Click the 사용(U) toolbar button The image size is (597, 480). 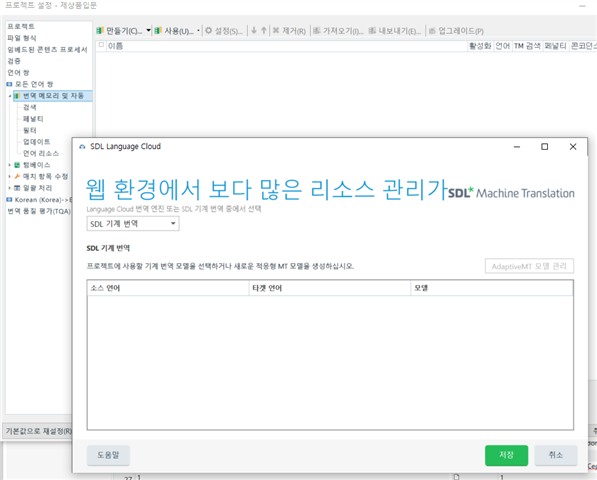coord(174,31)
